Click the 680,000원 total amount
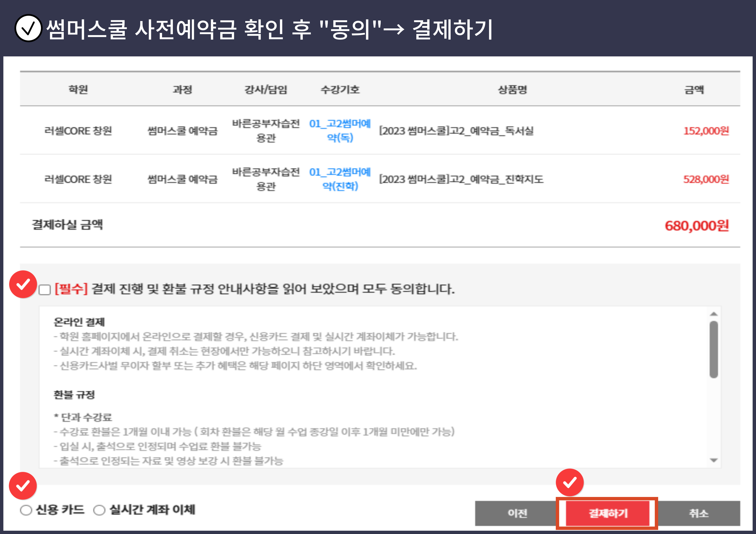 point(697,226)
